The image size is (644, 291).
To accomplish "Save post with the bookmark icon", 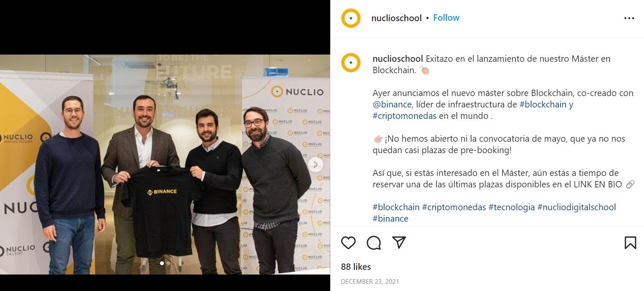I will click(630, 242).
